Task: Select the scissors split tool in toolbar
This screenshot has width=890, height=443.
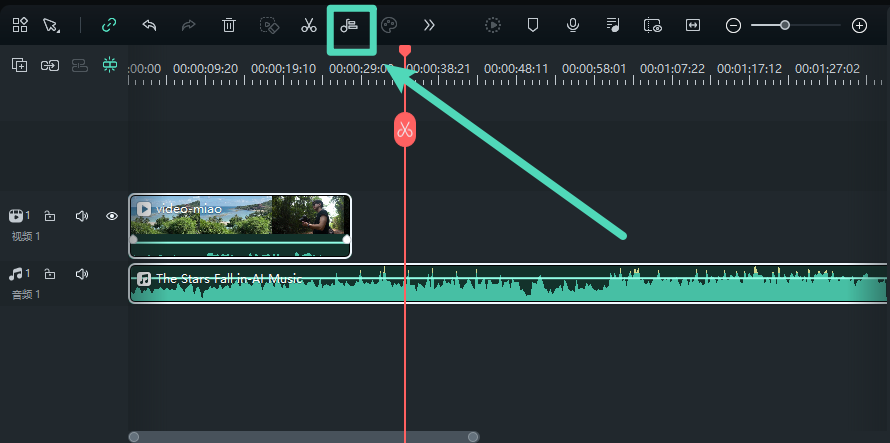Action: [308, 26]
